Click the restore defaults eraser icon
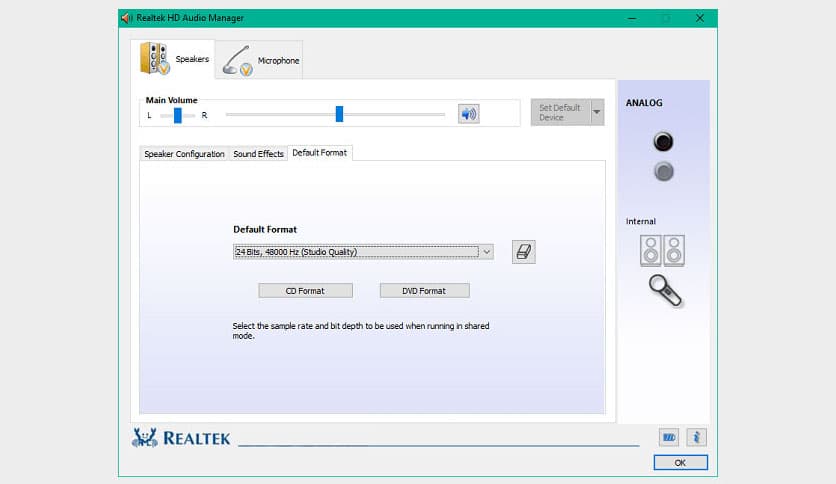 coord(524,252)
